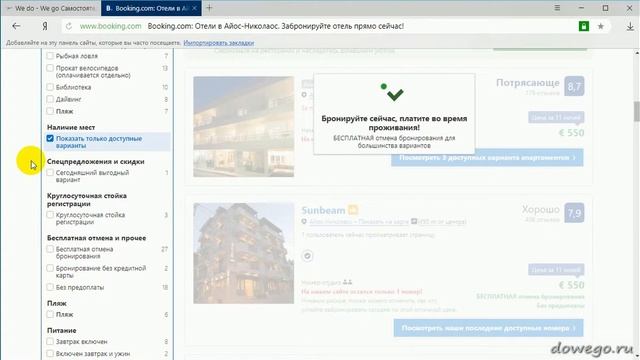Bookmark page with the star icon

600,26
